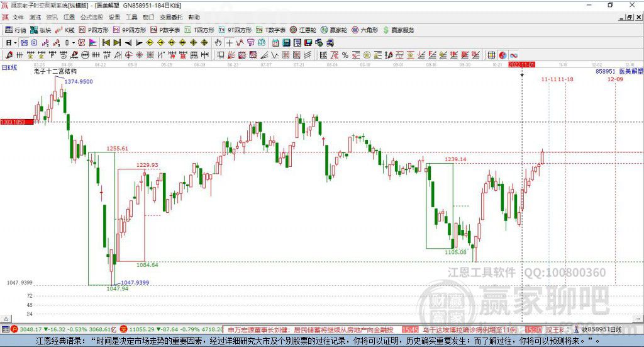Open the 申万宏源董事长刘健 news ticker headline
Viewport: 644px width, 347px height.
pos(311,330)
